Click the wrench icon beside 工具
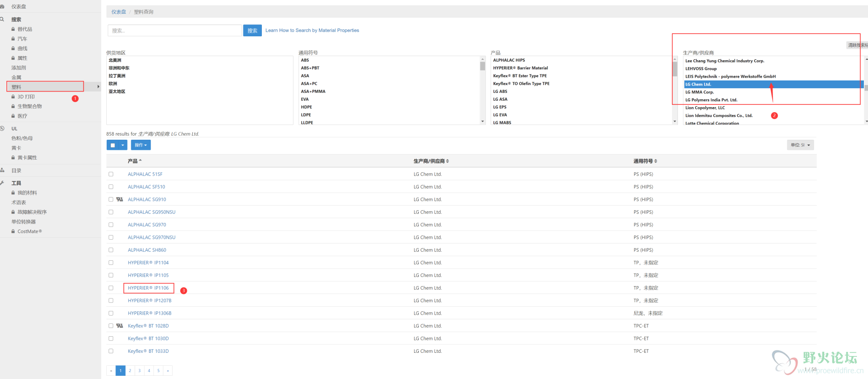Image resolution: width=868 pixels, height=379 pixels. tap(2, 183)
